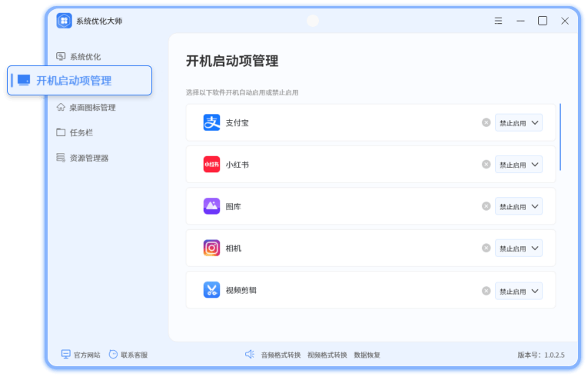Screen dimensions: 588x377
Task: Click the 相机 app icon
Action: (x=211, y=248)
